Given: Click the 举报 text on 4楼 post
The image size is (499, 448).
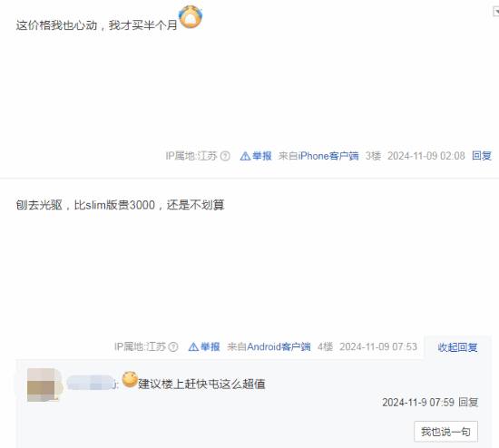Looking at the screenshot, I should tap(210, 346).
